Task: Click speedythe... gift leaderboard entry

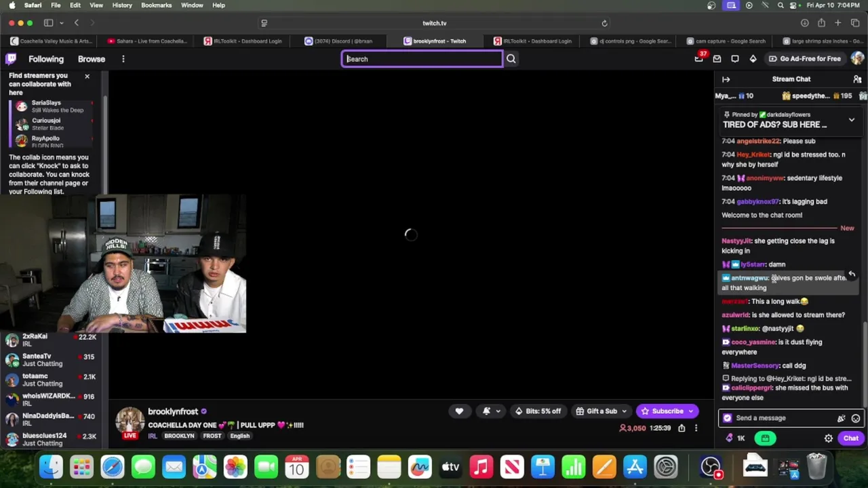Action: click(x=817, y=96)
